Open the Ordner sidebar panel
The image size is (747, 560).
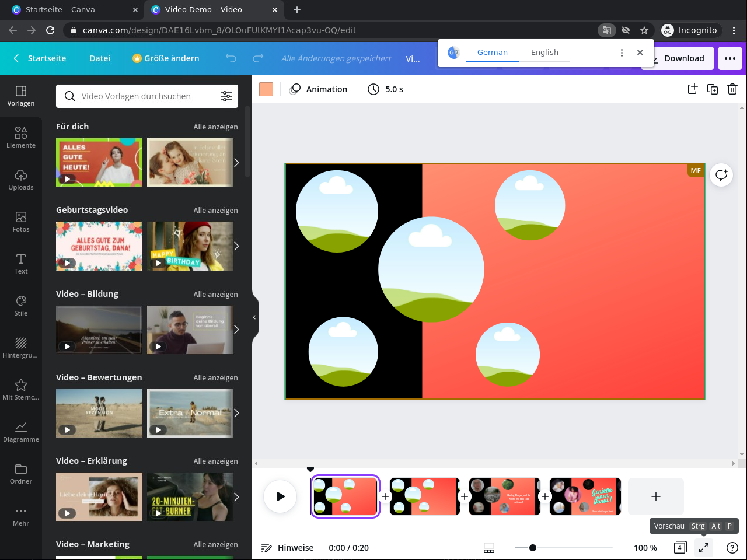tap(21, 474)
